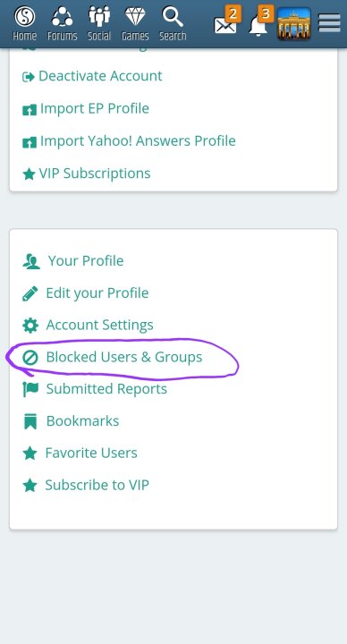
Task: Select Deactivate Account
Action: (x=92, y=76)
